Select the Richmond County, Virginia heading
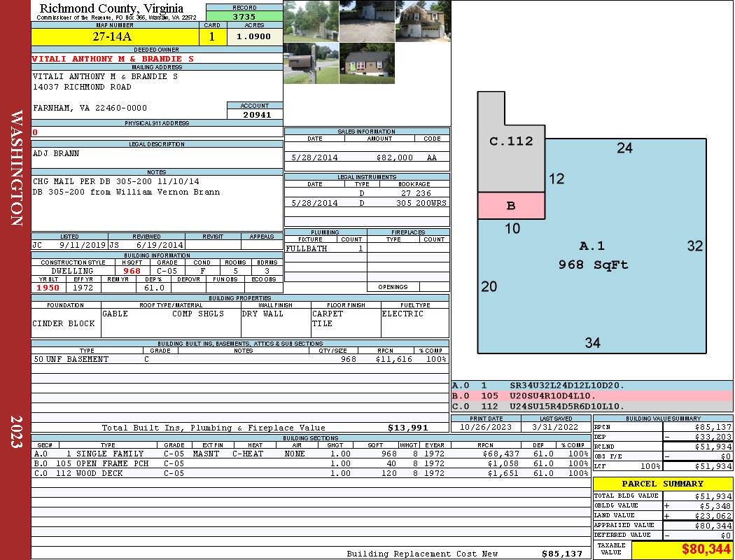The image size is (735, 560). click(111, 8)
